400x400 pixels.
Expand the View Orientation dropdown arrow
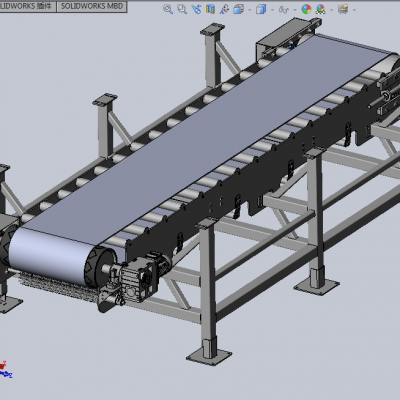[250, 10]
